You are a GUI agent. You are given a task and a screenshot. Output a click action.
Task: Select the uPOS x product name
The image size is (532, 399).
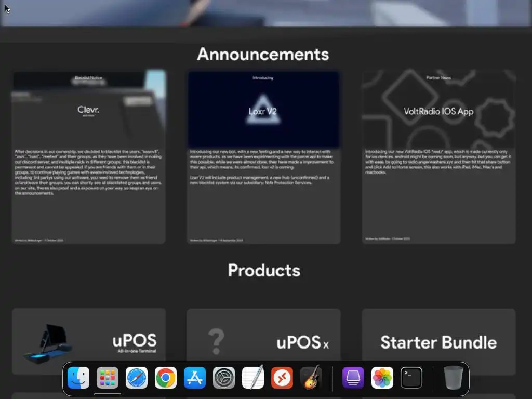[x=302, y=342]
